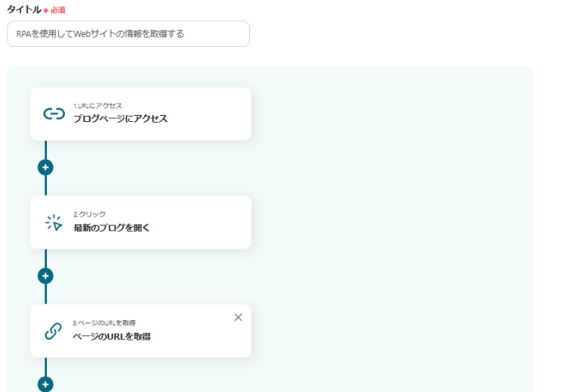The width and height of the screenshot is (564, 392).
Task: Click the title input field
Action: [128, 34]
